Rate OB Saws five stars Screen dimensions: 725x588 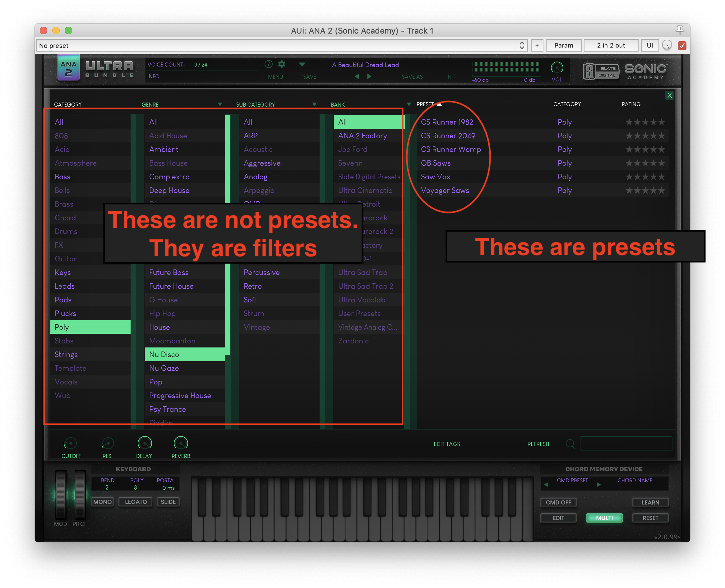coord(662,163)
